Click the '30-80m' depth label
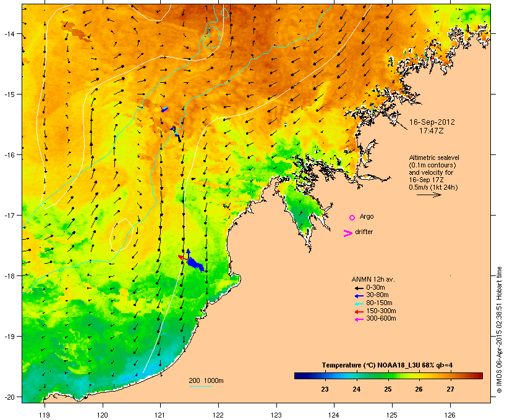 click(377, 295)
